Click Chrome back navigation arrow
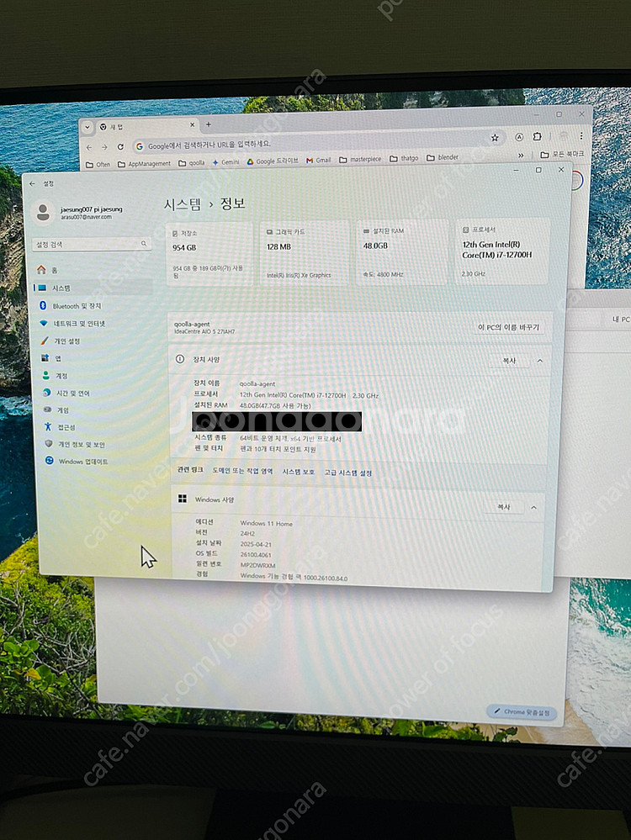Screen dimensions: 631x840 coord(89,147)
